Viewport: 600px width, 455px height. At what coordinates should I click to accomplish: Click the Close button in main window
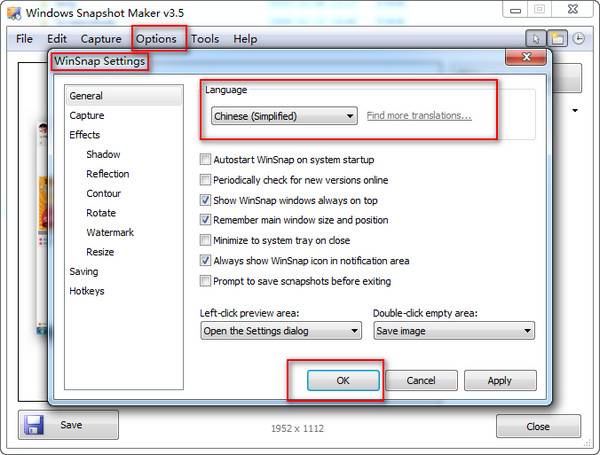tap(538, 426)
